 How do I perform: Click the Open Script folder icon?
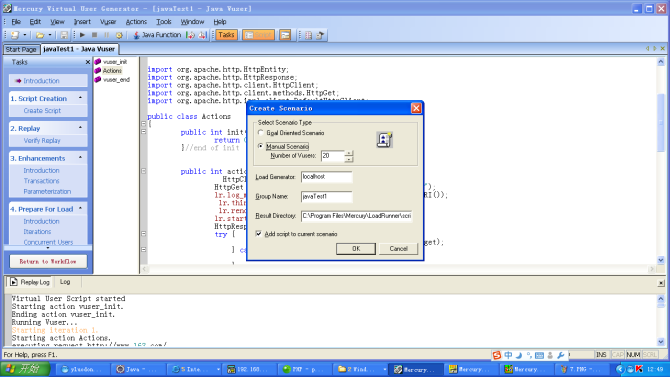pos(40,35)
